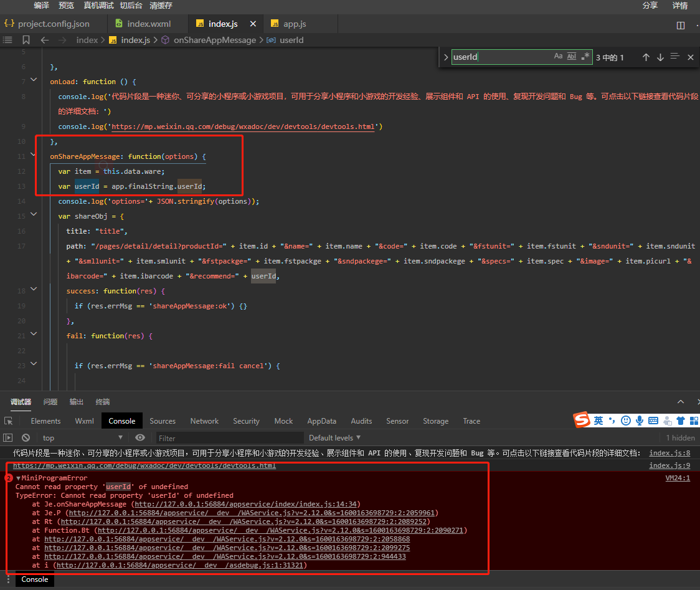Viewport: 700px width, 590px height.
Task: Open the console drawer three-dot menu
Action: (8, 579)
